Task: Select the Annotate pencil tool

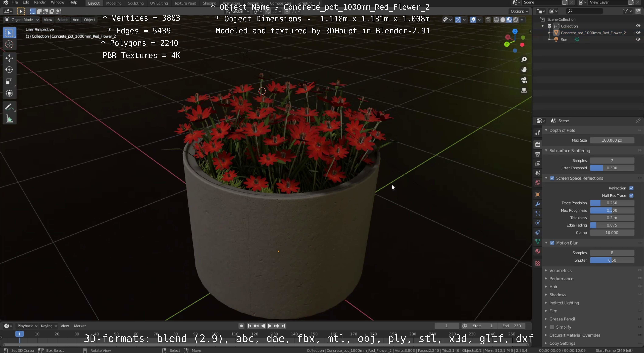Action: [x=9, y=107]
